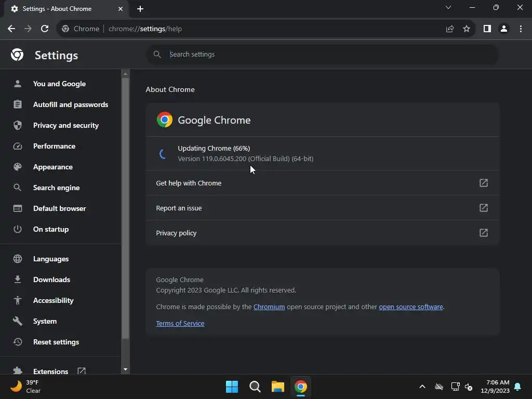Open the Chromium project link
532x399 pixels.
(269, 307)
